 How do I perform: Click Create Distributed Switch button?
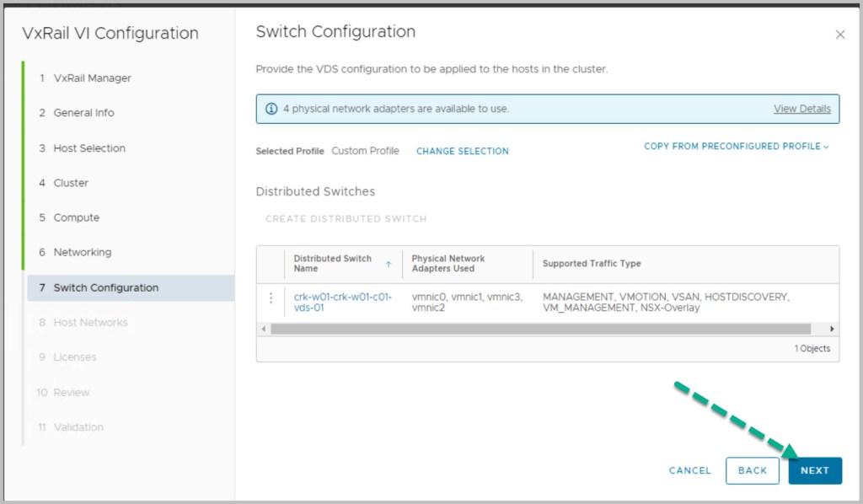346,219
